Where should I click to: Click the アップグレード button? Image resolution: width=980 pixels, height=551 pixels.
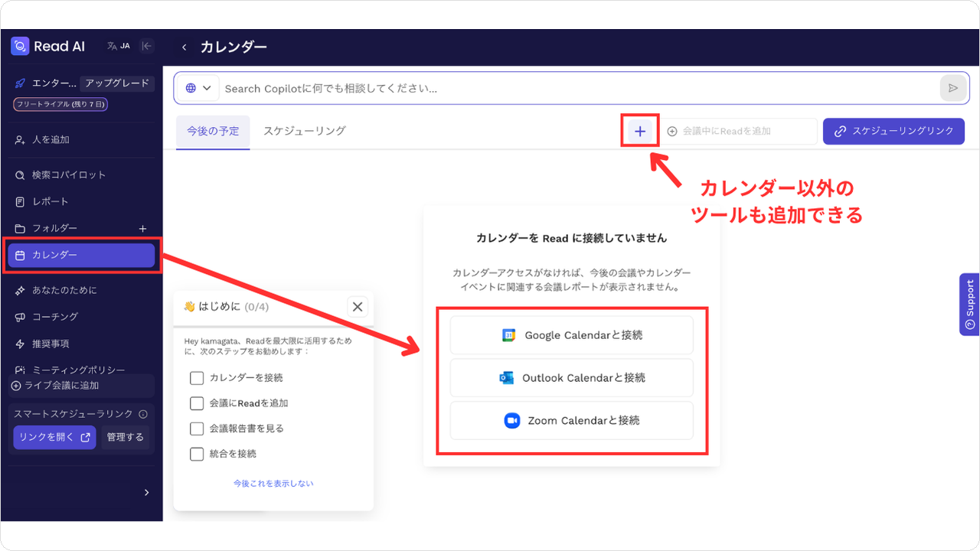(x=117, y=83)
